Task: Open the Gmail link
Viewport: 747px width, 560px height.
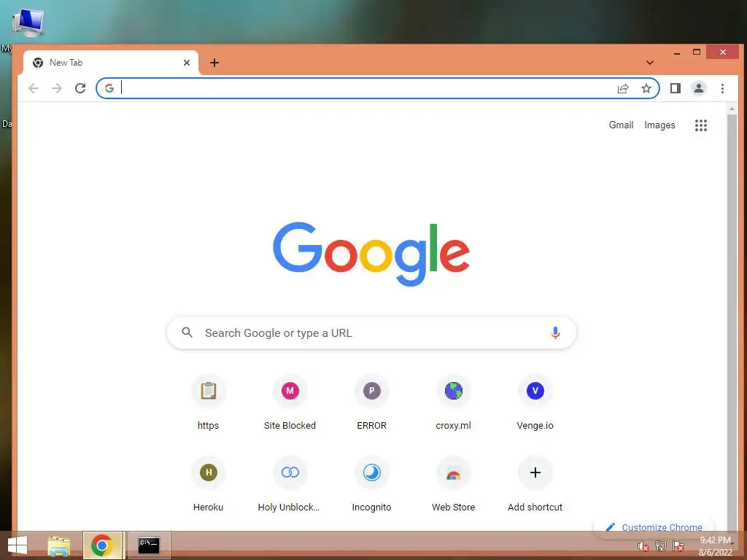Action: (x=621, y=125)
